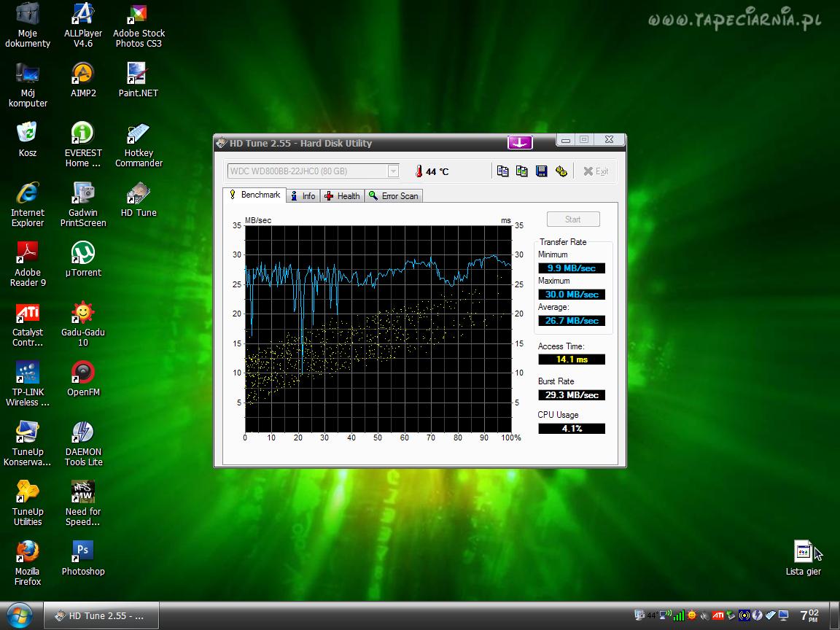The height and width of the screenshot is (630, 840).
Task: Click the copy screenshot to clipboard icon
Action: 522,171
